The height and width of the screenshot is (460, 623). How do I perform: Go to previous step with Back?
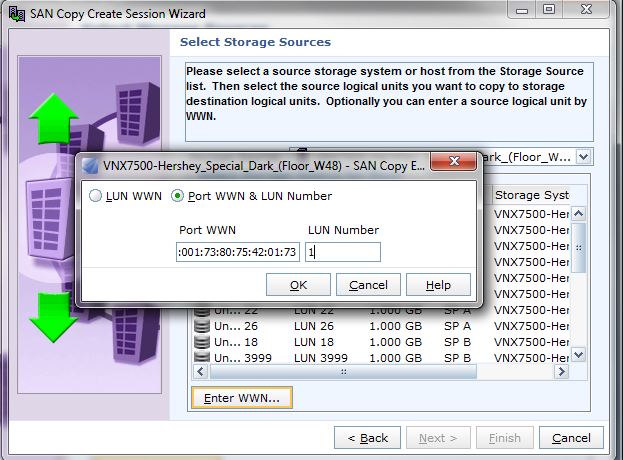[368, 438]
